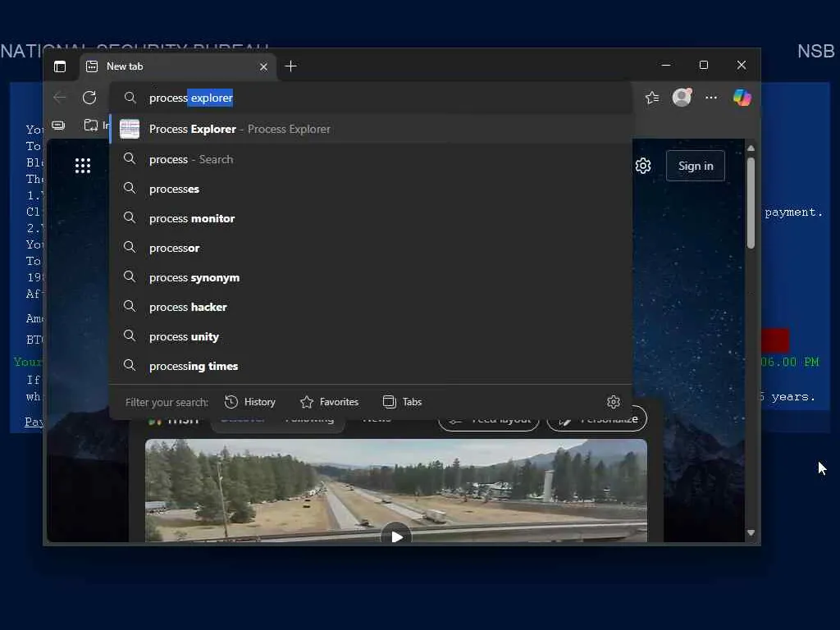840x630 pixels.
Task: Filter search by Tabs
Action: point(402,402)
